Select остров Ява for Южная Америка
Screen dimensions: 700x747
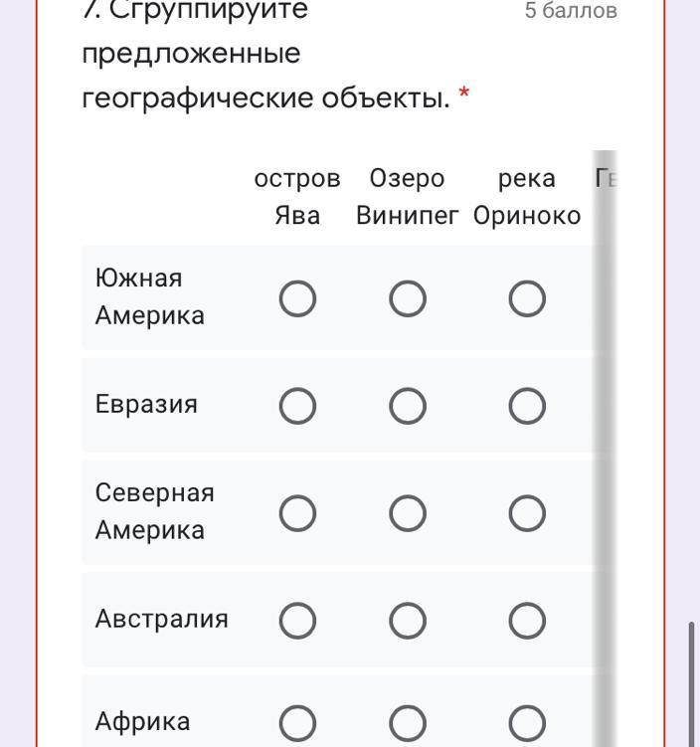[298, 298]
